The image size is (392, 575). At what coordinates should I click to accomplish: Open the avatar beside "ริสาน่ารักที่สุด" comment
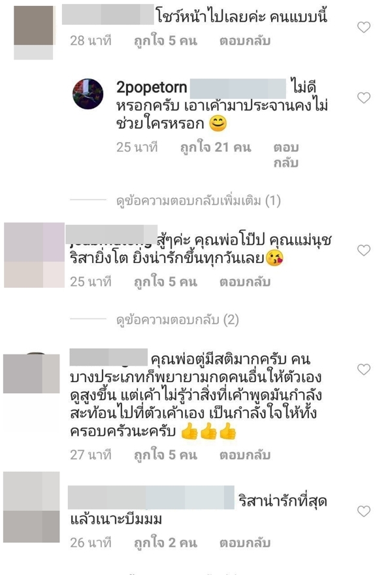31,507
